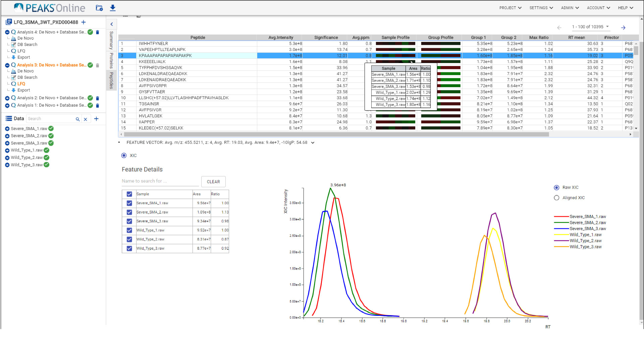The width and height of the screenshot is (644, 350).
Task: Add new analysis with plus icon
Action: 84,22
